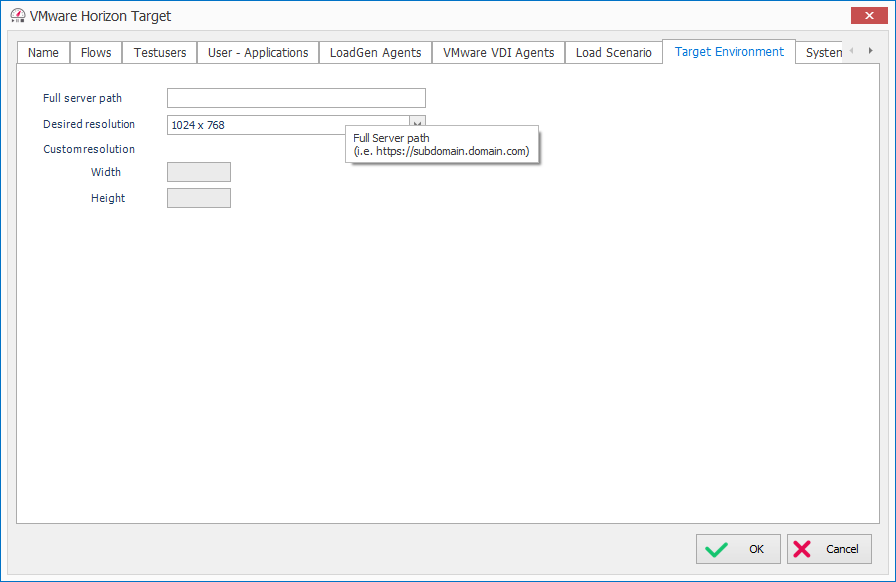Confirm with the OK button
This screenshot has height=582, width=896.
click(738, 549)
